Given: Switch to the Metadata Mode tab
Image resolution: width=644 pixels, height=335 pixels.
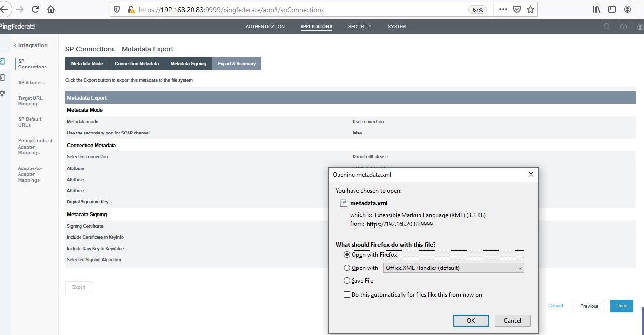Looking at the screenshot, I should click(87, 64).
